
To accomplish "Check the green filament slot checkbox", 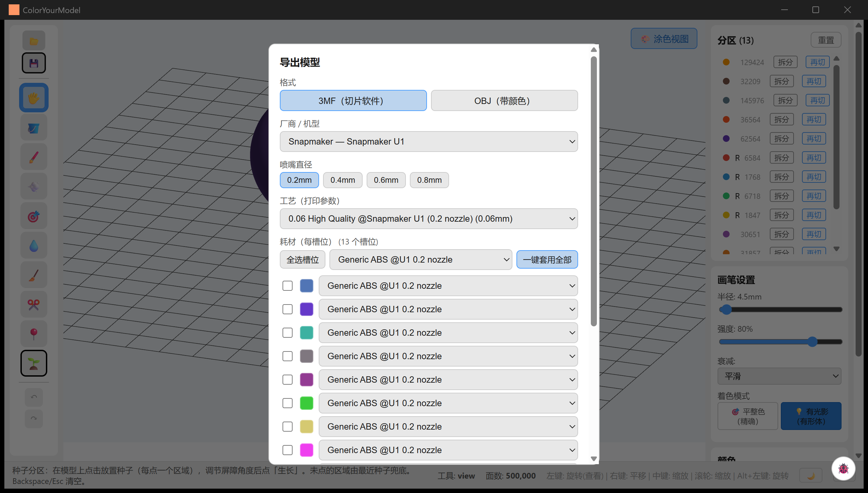I will tap(288, 403).
